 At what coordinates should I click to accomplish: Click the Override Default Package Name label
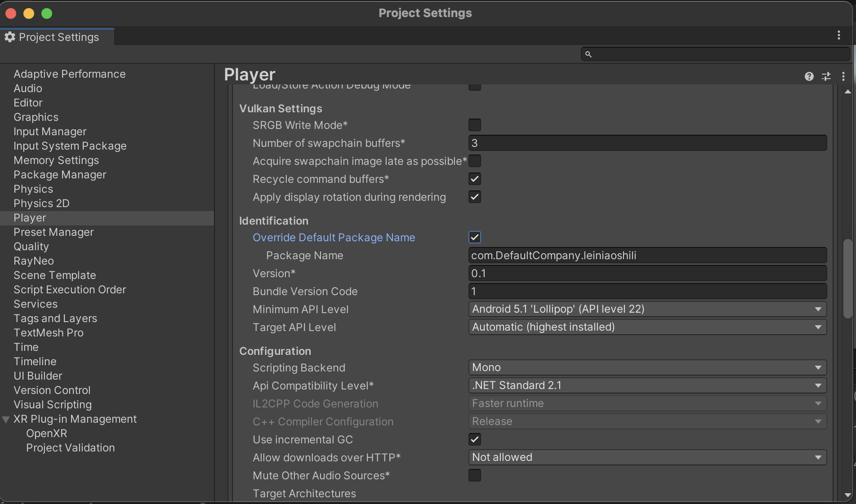point(334,237)
